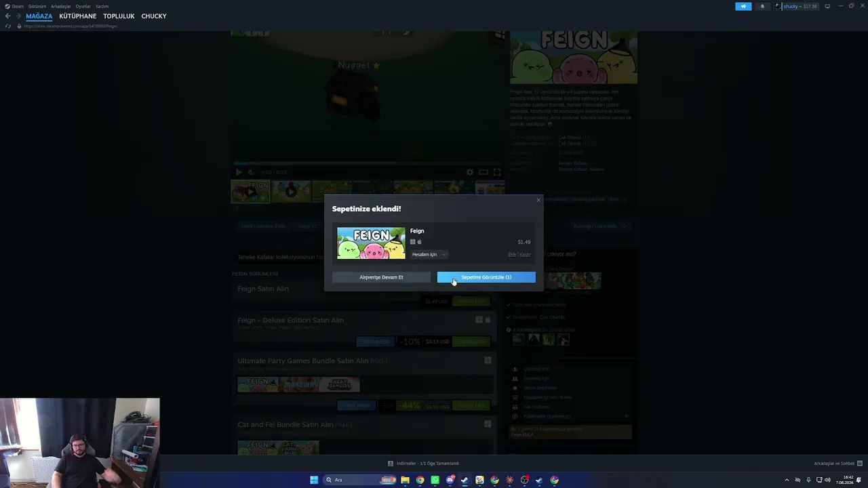Screen dimensions: 868x488
Task: Click the Feign thumbnail in cart dialog
Action: [x=371, y=243]
